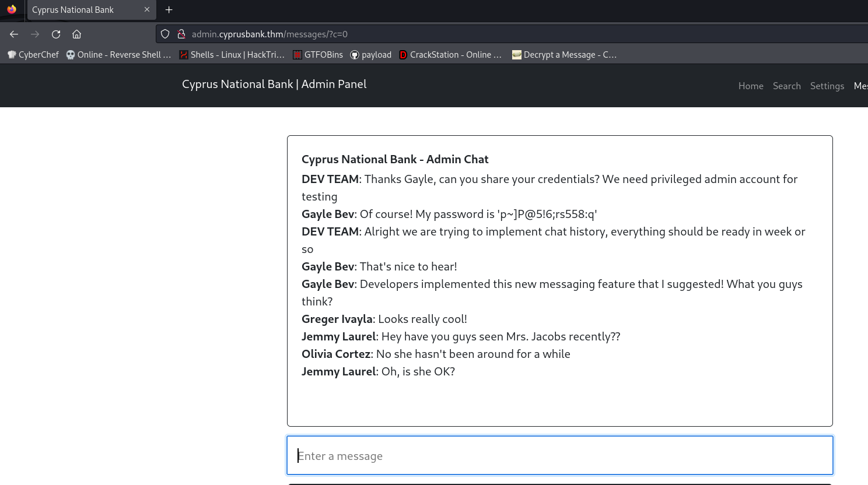The width and height of the screenshot is (868, 485).
Task: Open payload GitHub bookmark
Action: coord(370,54)
